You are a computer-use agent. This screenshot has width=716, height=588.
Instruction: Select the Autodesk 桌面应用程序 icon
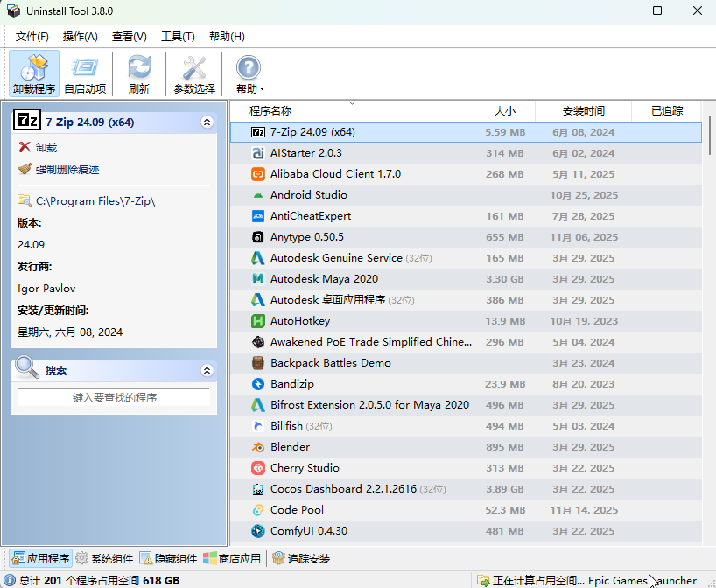click(258, 300)
